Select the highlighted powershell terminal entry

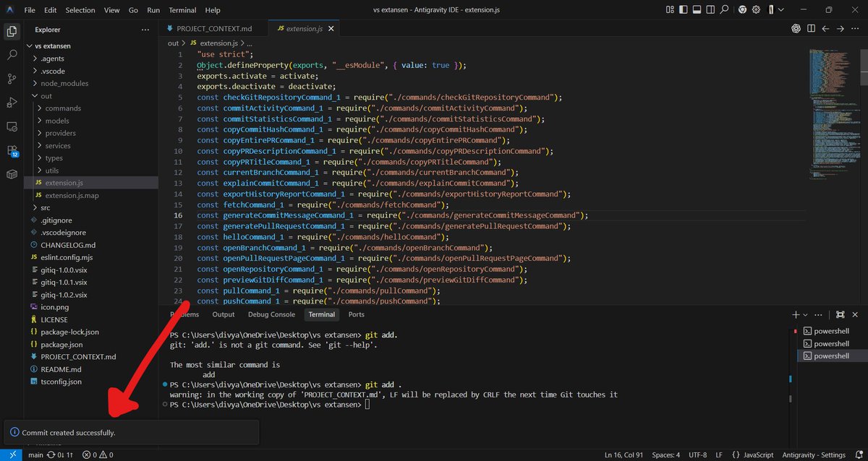tap(830, 356)
